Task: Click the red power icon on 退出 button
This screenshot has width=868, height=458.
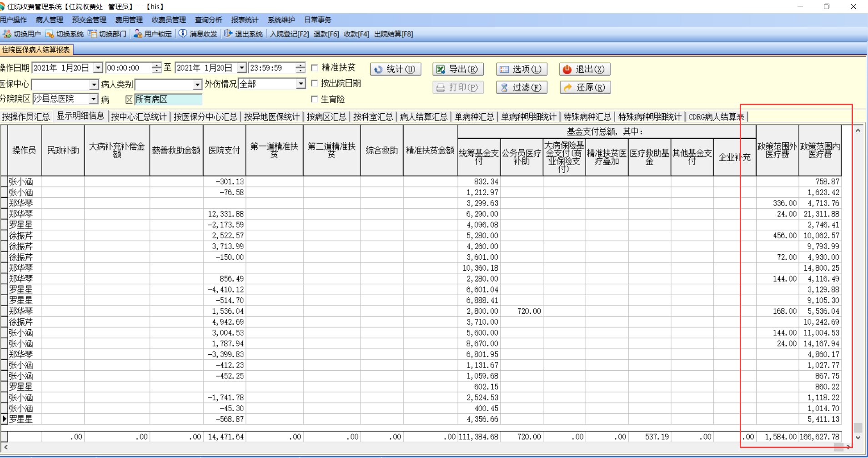Action: 567,70
